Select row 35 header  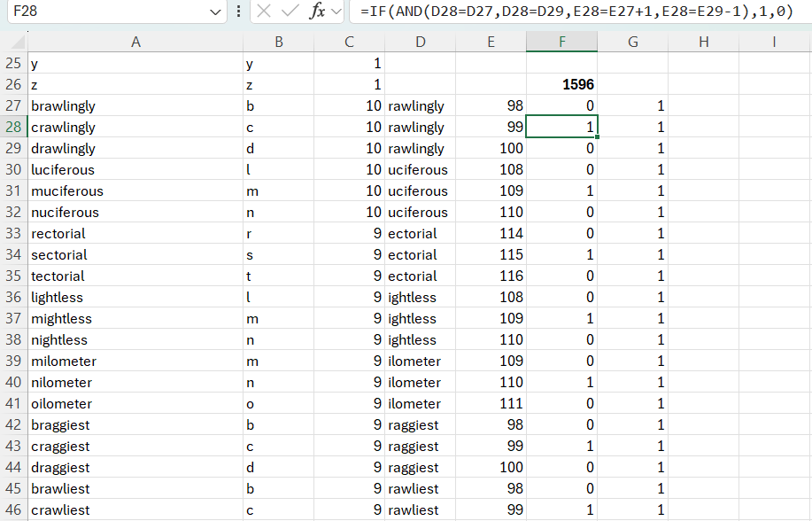coord(13,276)
